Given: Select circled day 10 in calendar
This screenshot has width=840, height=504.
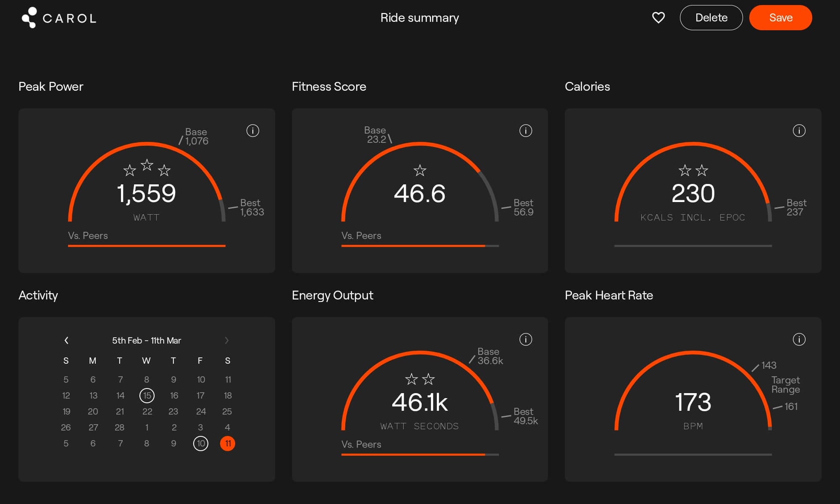Looking at the screenshot, I should [x=201, y=444].
